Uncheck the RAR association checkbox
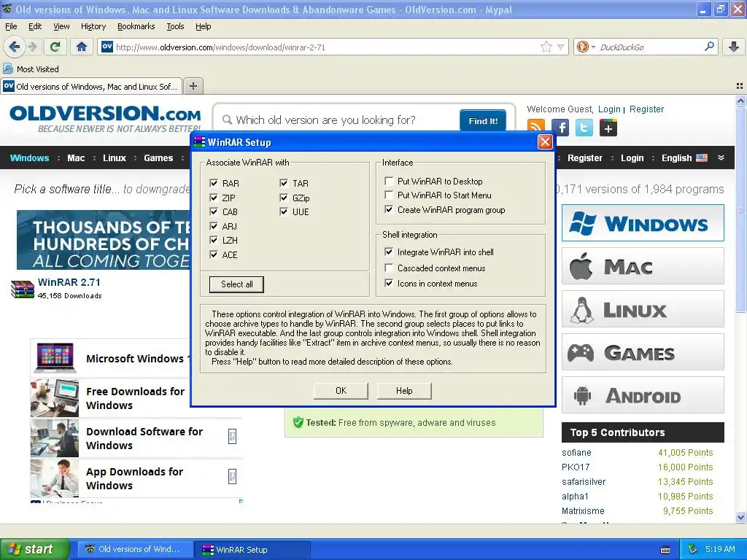 pos(214,183)
